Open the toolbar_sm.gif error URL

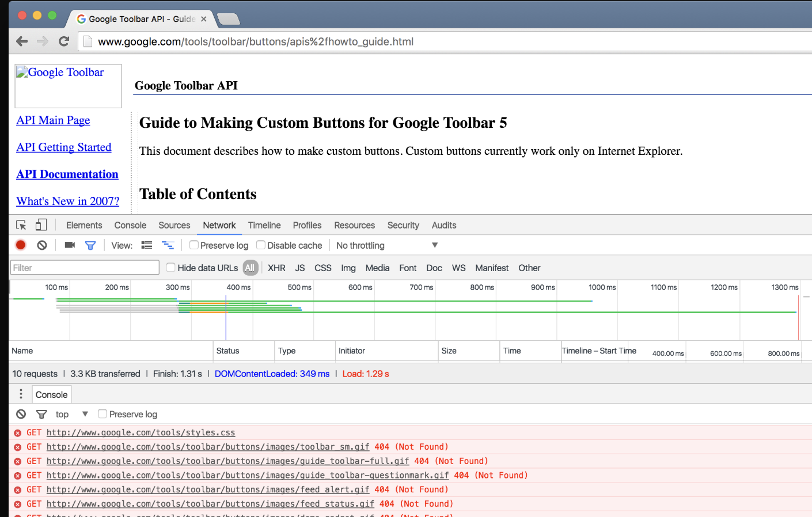[x=208, y=447]
